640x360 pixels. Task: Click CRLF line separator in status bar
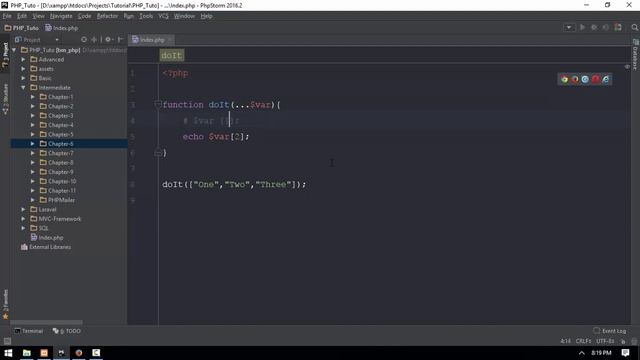[x=583, y=341]
